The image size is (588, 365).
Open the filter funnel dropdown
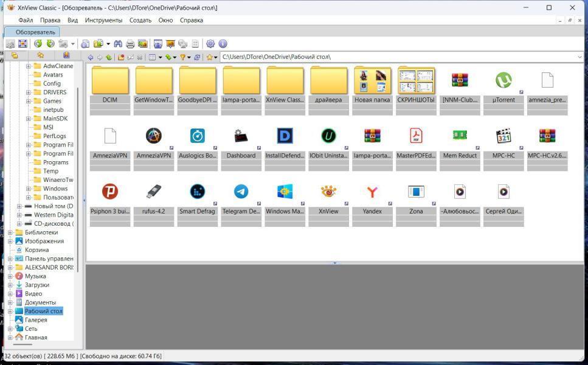tap(189, 57)
